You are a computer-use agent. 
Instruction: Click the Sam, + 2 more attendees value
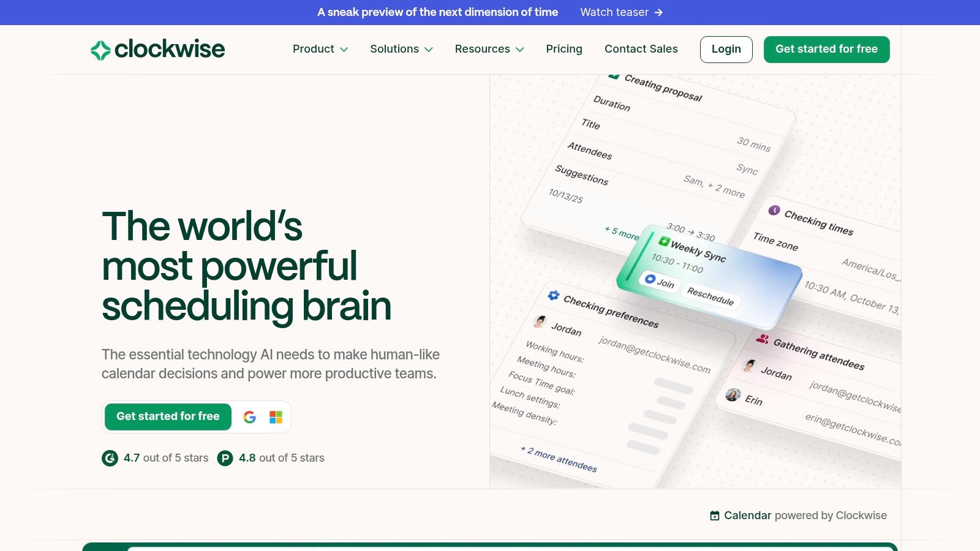tap(714, 186)
